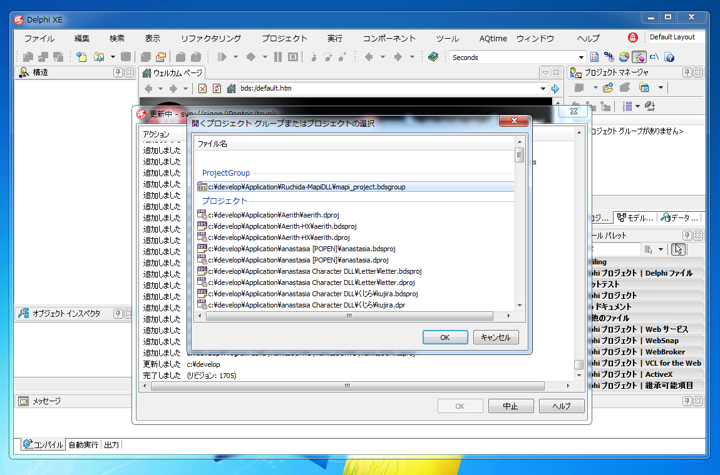Viewport: 720px width, 475px height.
Task: Click the c:\ toolbar icon
Action: click(654, 57)
